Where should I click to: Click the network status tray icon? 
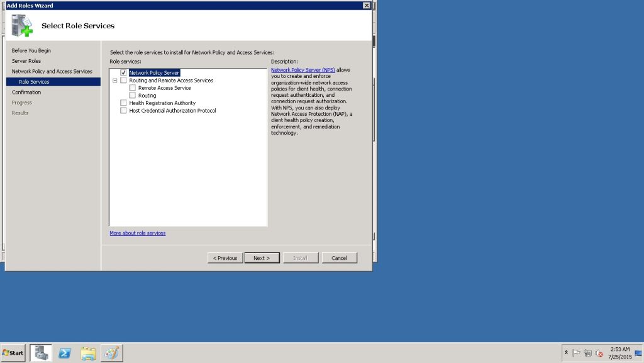tap(587, 353)
